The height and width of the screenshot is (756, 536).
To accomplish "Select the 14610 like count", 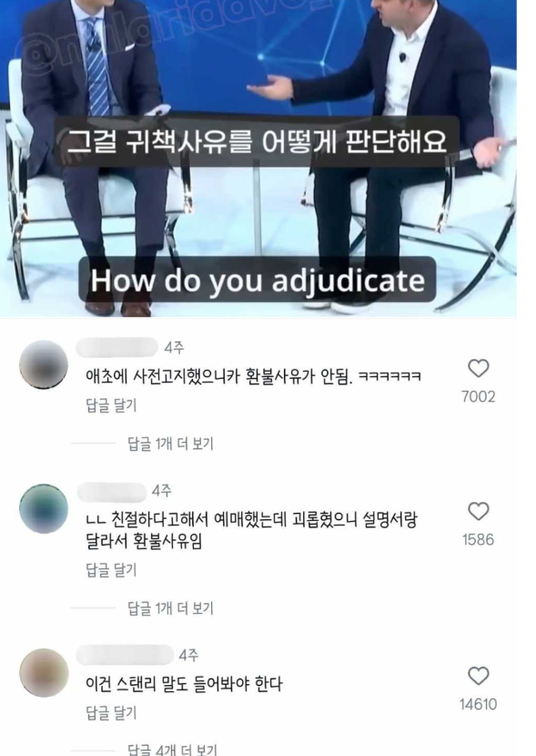I will [x=478, y=704].
